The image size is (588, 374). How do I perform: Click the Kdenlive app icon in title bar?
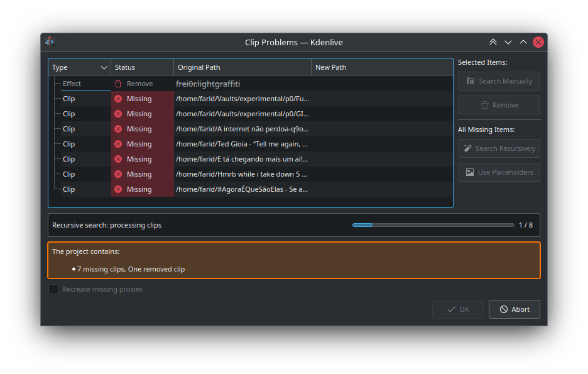pyautogui.click(x=50, y=42)
